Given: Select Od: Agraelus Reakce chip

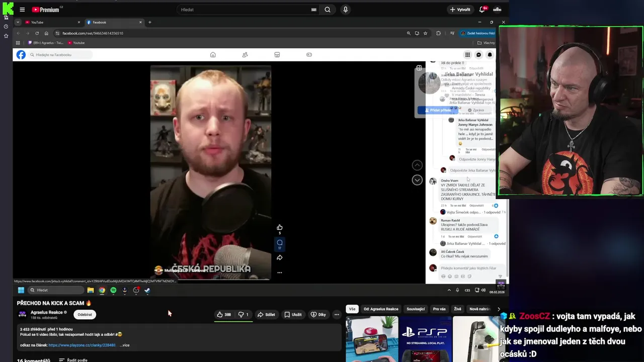Looking at the screenshot, I should [381, 309].
